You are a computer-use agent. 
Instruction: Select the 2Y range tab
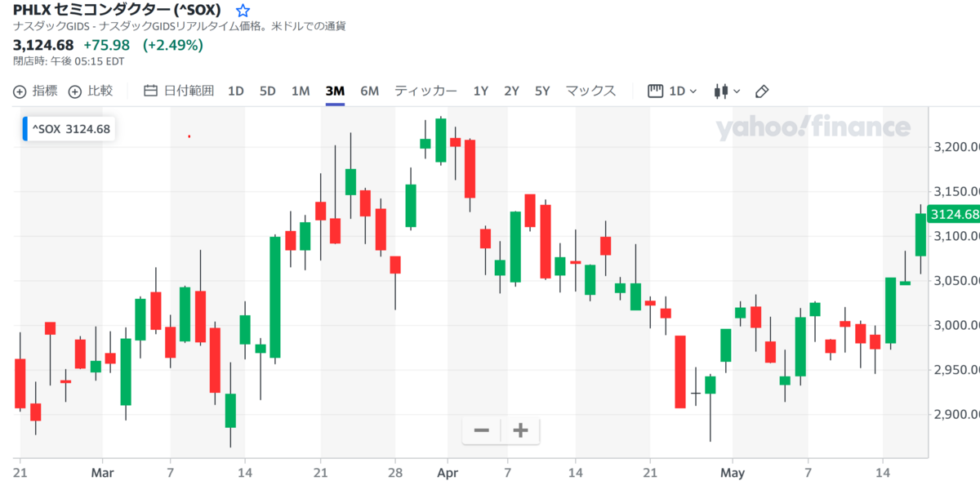511,91
